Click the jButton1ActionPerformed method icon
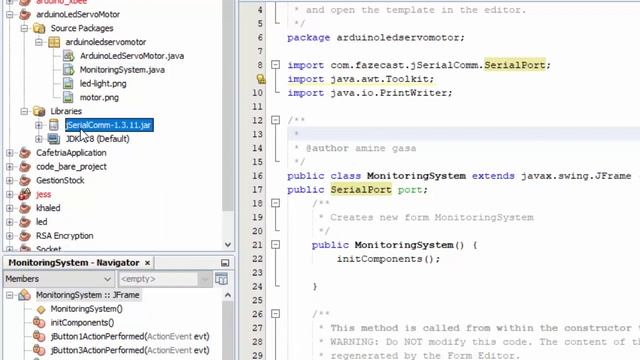Viewport: 640px width, 360px height. tap(39, 336)
